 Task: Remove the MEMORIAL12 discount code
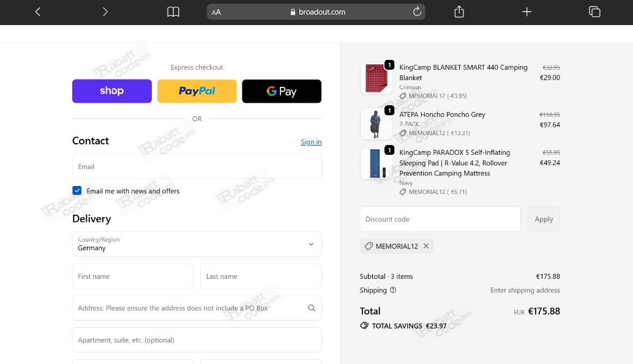426,246
